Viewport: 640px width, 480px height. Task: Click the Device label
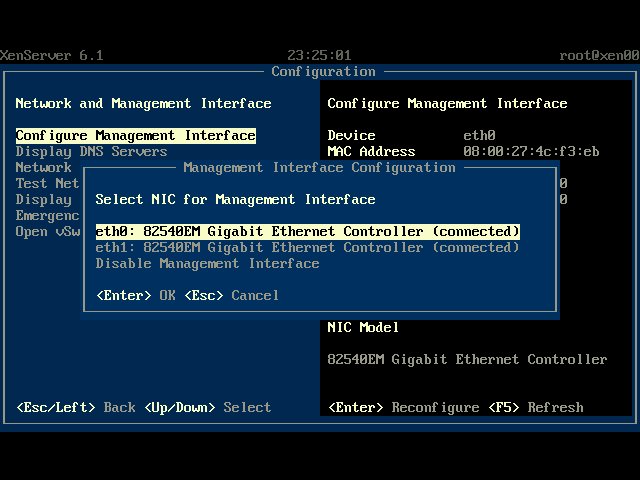coord(351,136)
